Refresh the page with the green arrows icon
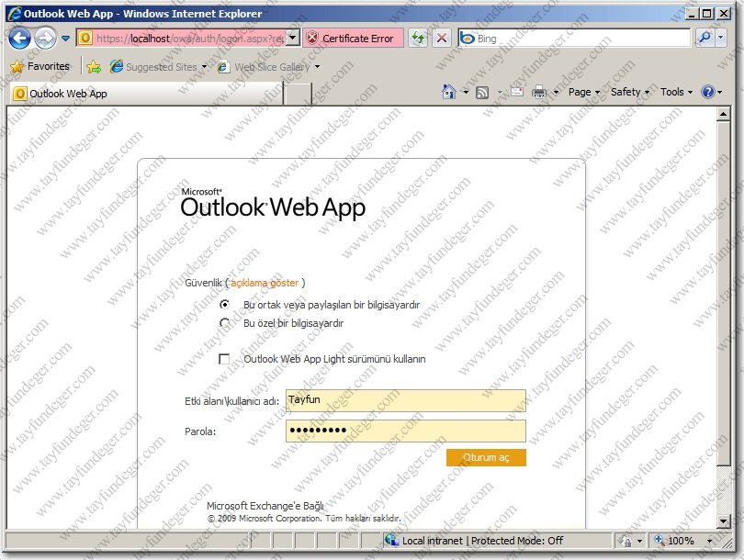 [x=418, y=39]
